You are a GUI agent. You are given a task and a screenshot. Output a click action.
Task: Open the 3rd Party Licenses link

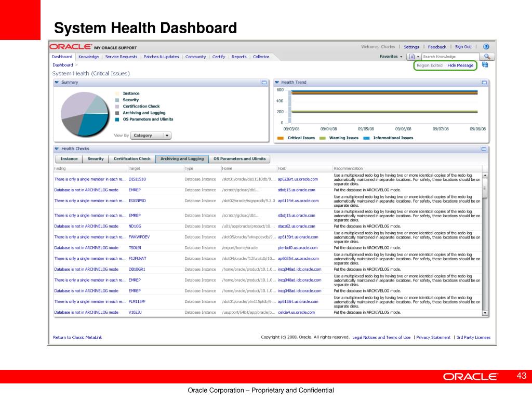[x=473, y=337]
